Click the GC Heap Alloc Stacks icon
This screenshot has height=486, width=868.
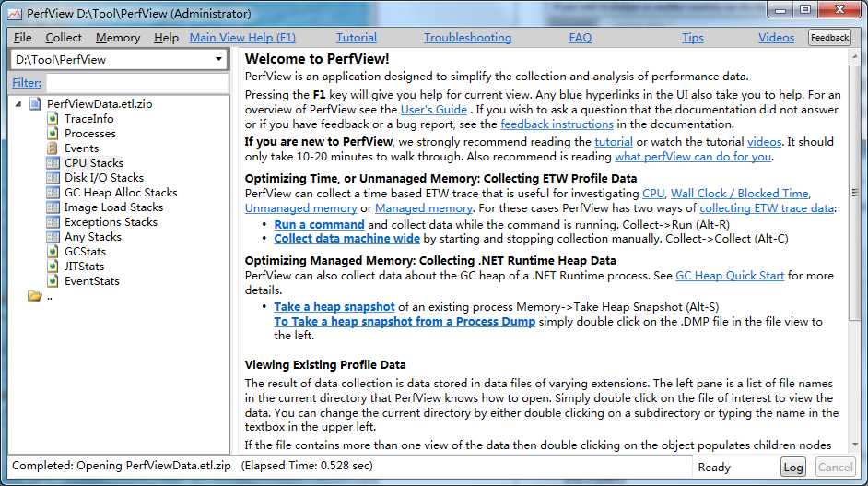(53, 193)
